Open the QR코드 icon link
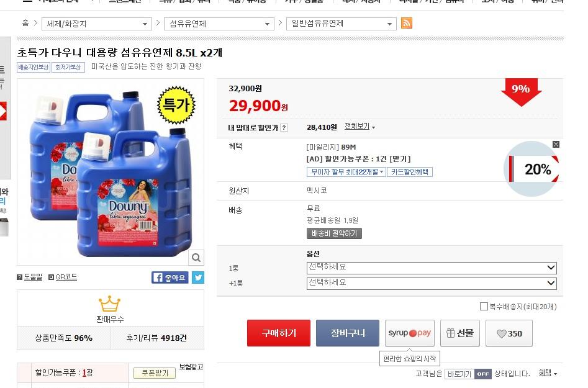Screen dimensions: 588x388 51,277
